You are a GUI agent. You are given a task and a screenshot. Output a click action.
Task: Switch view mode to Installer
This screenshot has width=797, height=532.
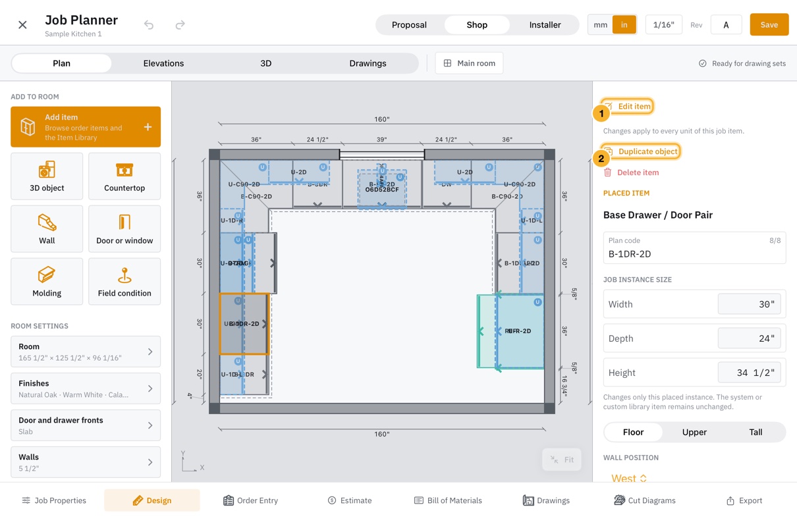pyautogui.click(x=545, y=25)
